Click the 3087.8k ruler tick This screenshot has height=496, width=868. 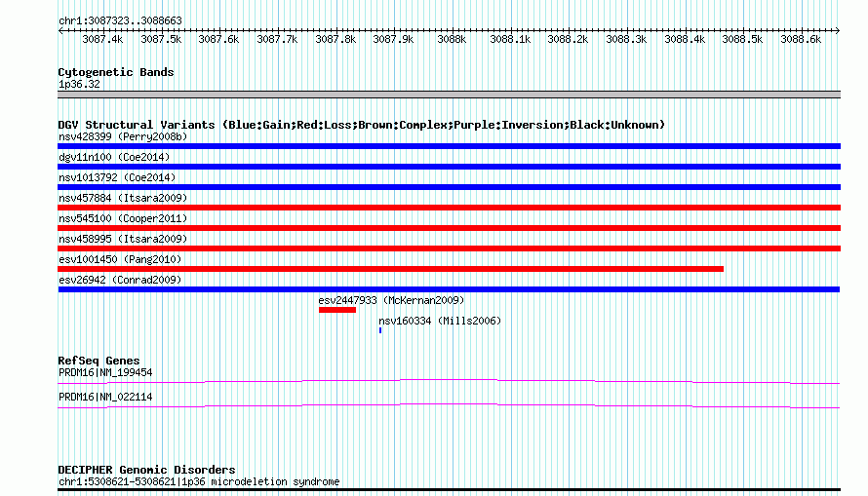[x=335, y=39]
